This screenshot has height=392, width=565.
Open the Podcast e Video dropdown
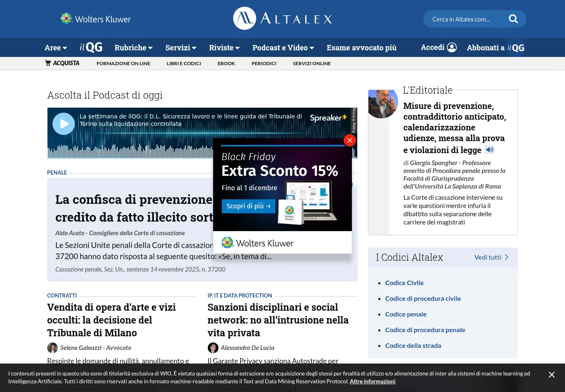pos(283,48)
